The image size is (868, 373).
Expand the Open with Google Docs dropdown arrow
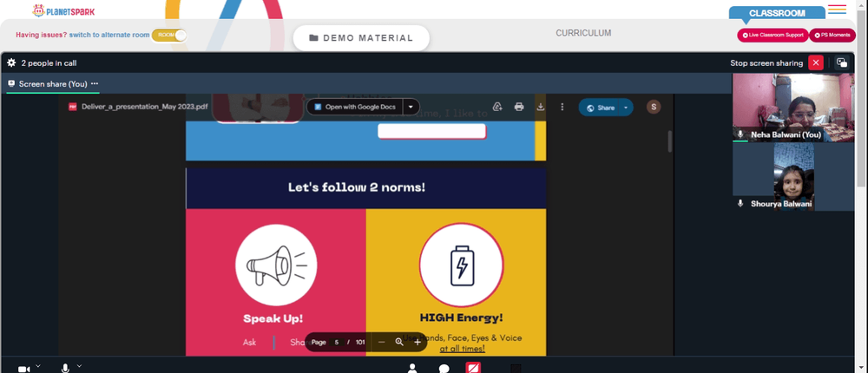(411, 107)
